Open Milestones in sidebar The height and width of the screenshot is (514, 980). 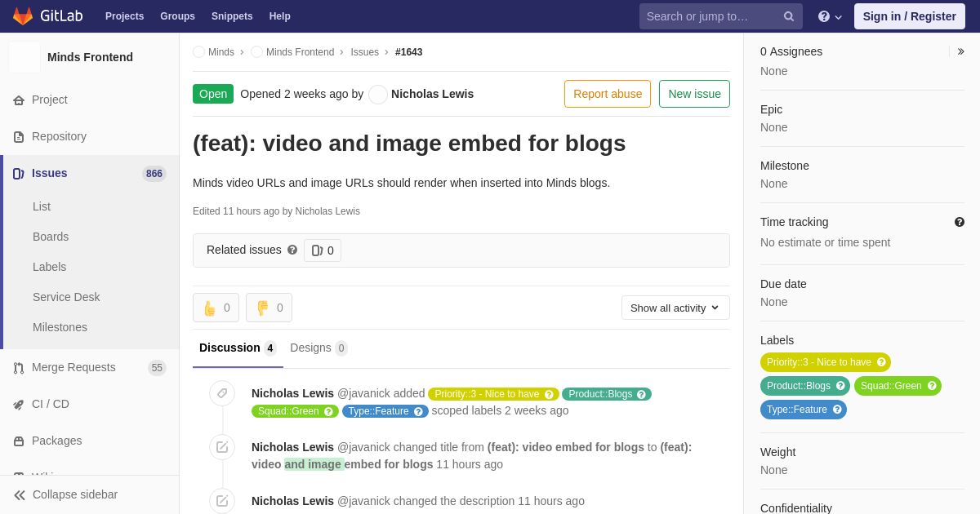60,328
